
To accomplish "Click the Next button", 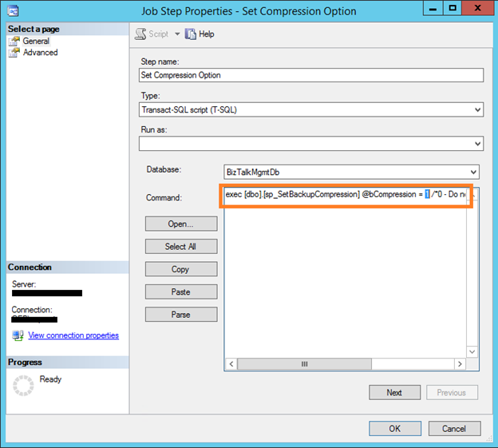I will point(395,393).
